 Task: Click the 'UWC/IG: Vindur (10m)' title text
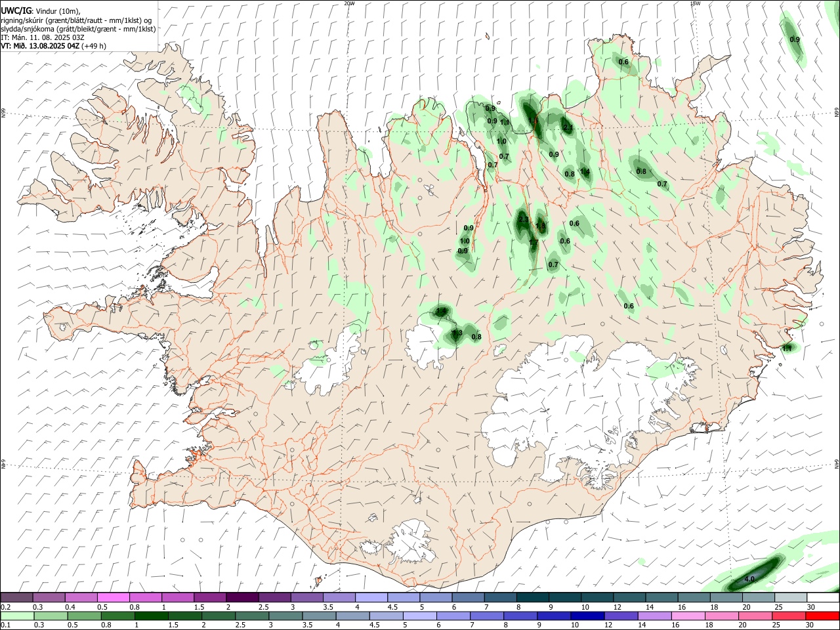point(41,11)
